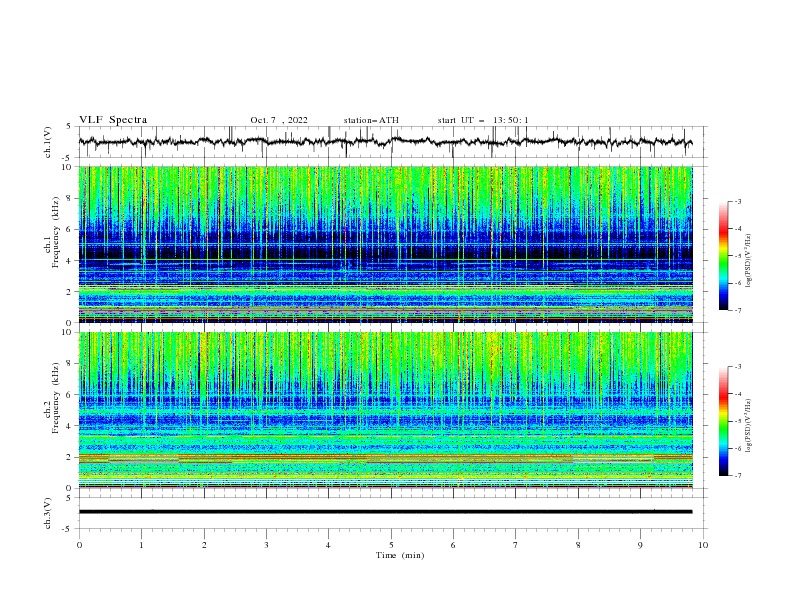The height and width of the screenshot is (612, 792).
Task: Click the "-7" tick on ch.2 colorbar
Action: 737,475
